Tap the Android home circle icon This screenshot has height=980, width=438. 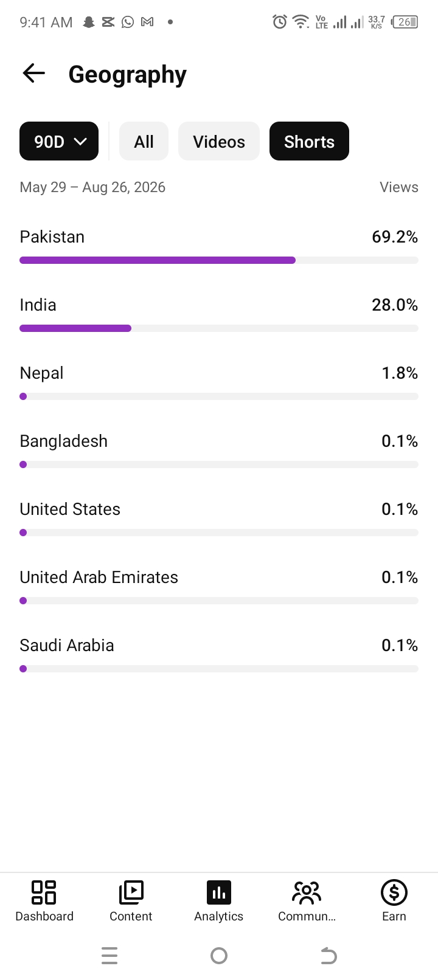pos(219,956)
